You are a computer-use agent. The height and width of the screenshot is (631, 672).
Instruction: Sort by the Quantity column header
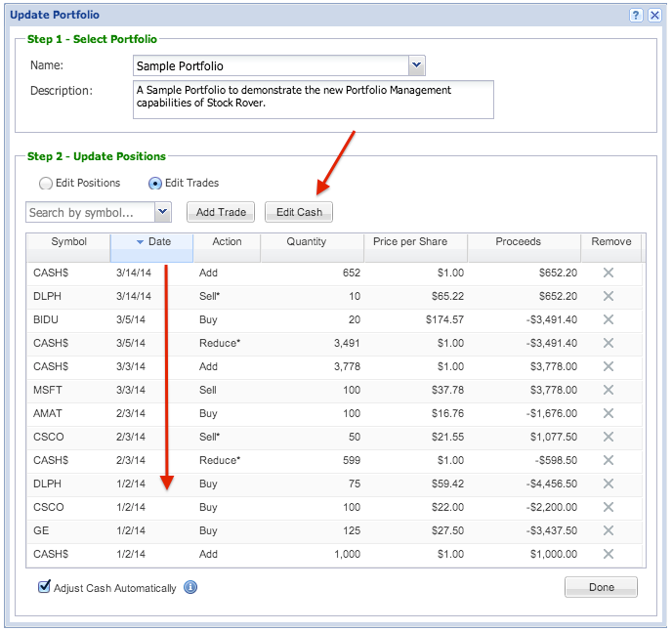click(313, 248)
